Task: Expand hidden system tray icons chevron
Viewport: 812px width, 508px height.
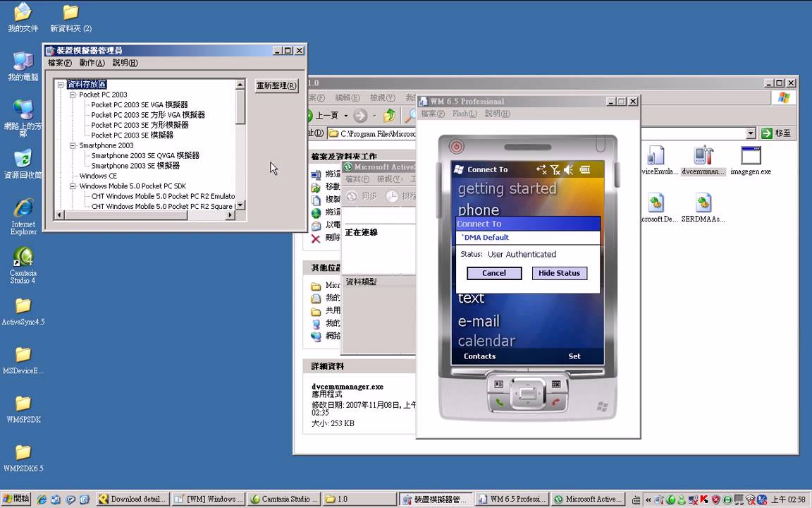Action: point(648,500)
